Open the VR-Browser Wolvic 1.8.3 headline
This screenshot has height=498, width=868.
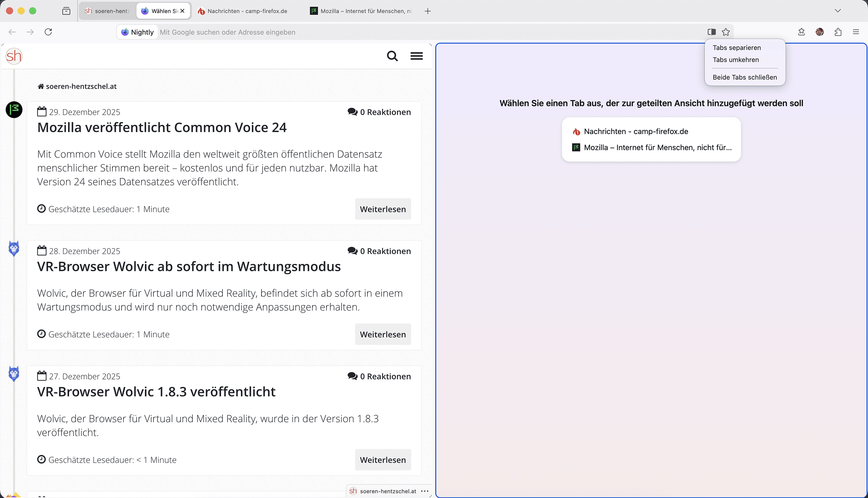[x=156, y=392]
